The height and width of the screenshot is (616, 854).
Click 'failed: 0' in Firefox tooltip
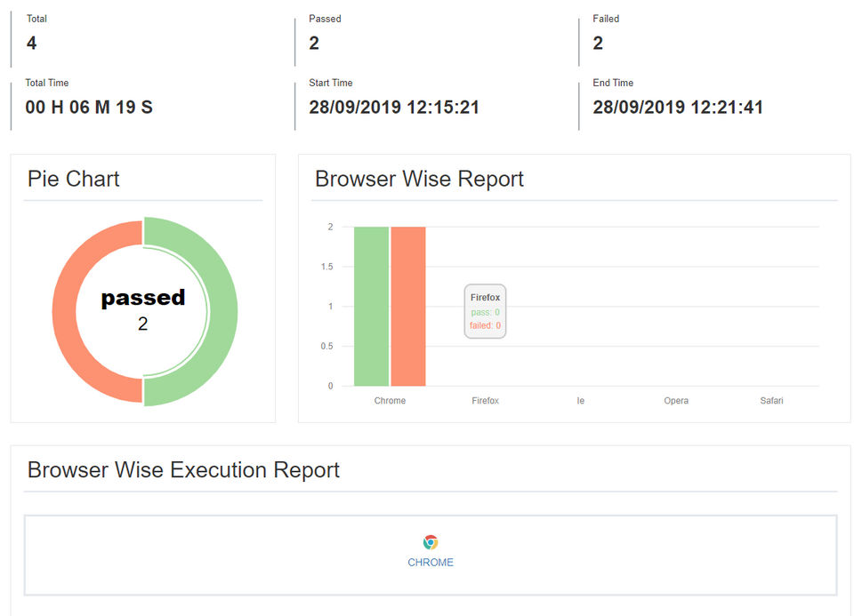pos(485,325)
